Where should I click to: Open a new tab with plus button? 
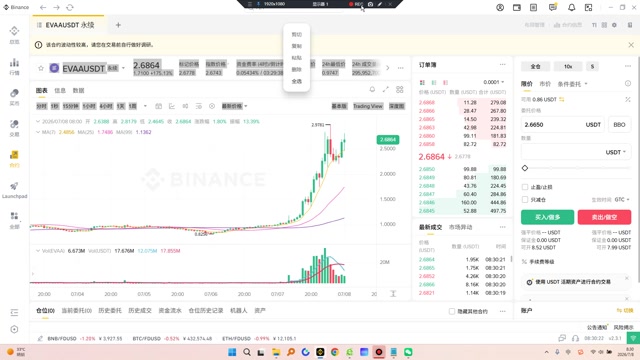click(118, 25)
